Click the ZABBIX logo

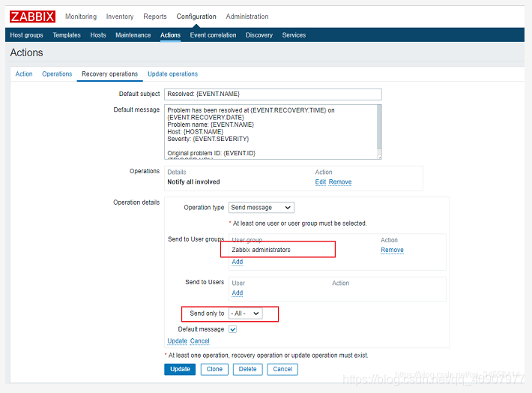[x=32, y=16]
